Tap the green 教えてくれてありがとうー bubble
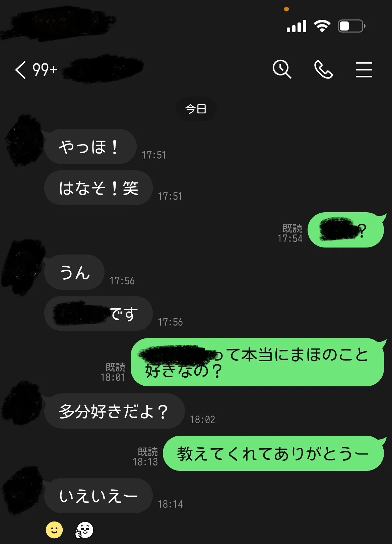Image resolution: width=392 pixels, height=544 pixels. 273,453
